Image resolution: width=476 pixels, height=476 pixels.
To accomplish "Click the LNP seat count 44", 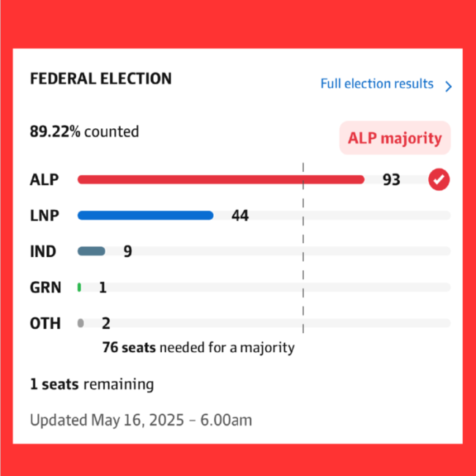I will (240, 215).
